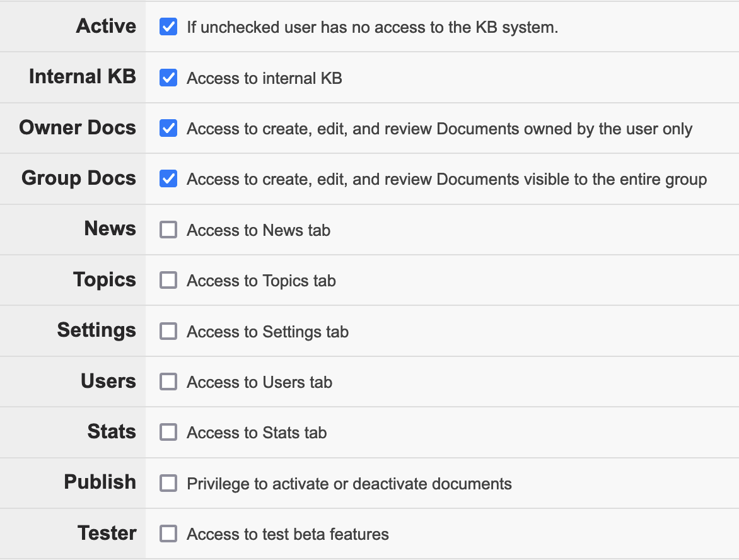
Task: Click the 'Internal KB' row label
Action: point(83,76)
